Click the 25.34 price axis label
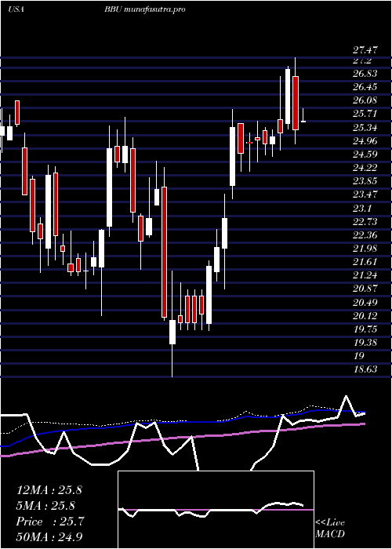The height and width of the screenshot is (549, 392). pyautogui.click(x=365, y=128)
